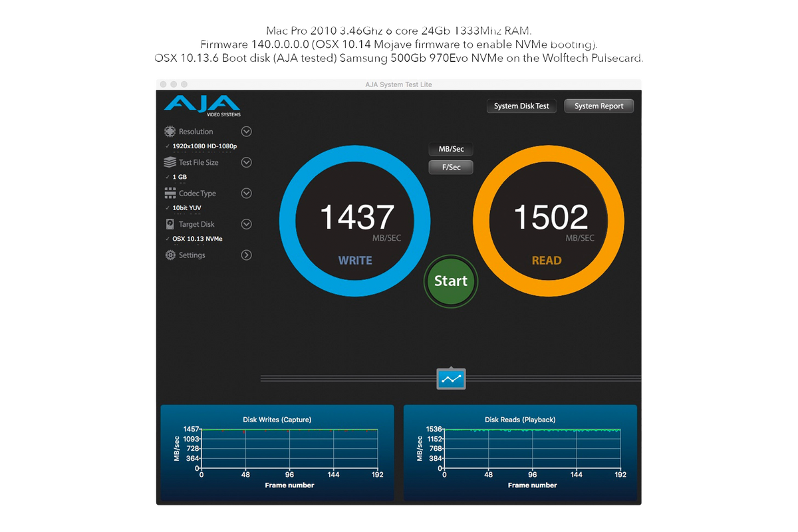Switch units to F/Sec
This screenshot has height=532, width=798.
click(x=451, y=168)
